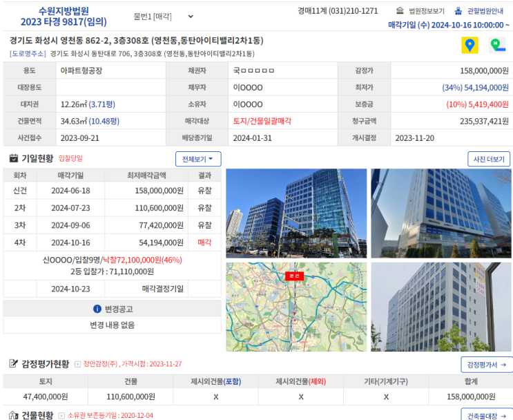This screenshot has width=513, height=420.
Task: Click 변경 내용 없음 text
Action: click(x=113, y=325)
